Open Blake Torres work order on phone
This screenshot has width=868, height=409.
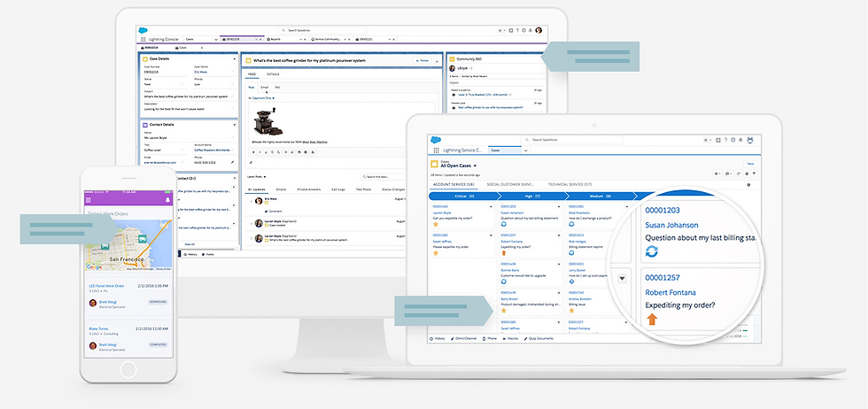(97, 328)
